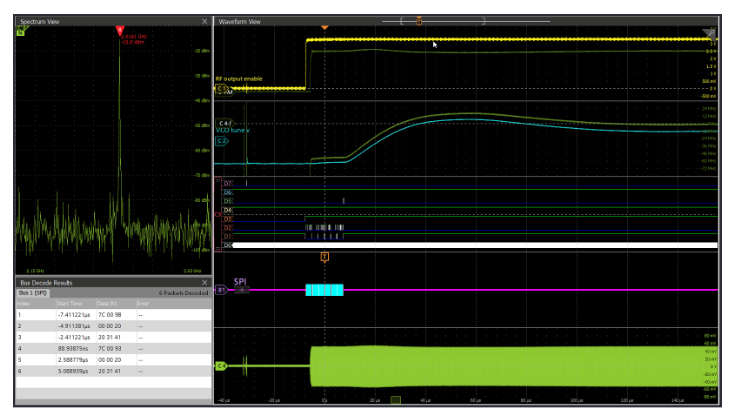Click the D7 digital channel label
Image resolution: width=730 pixels, height=415 pixels.
(228, 183)
